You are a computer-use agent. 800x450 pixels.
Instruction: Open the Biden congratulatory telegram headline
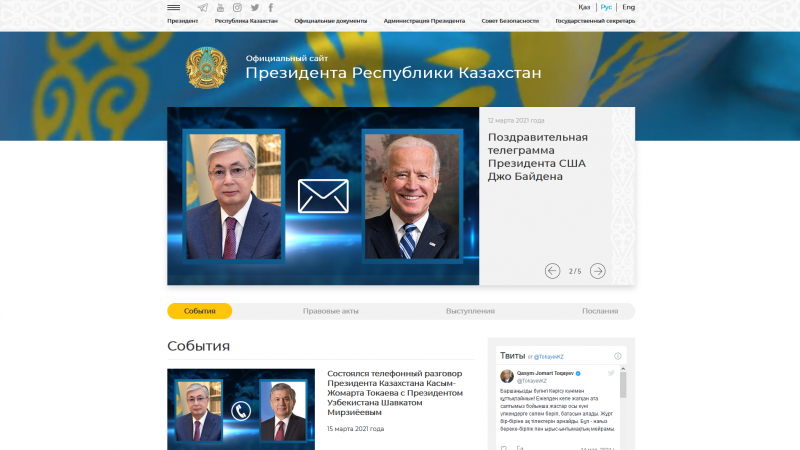(538, 157)
